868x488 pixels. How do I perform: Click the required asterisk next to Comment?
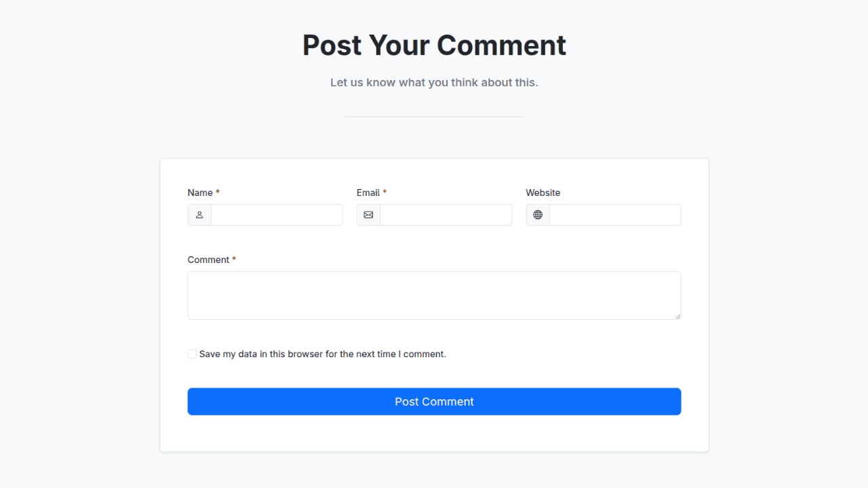click(234, 259)
